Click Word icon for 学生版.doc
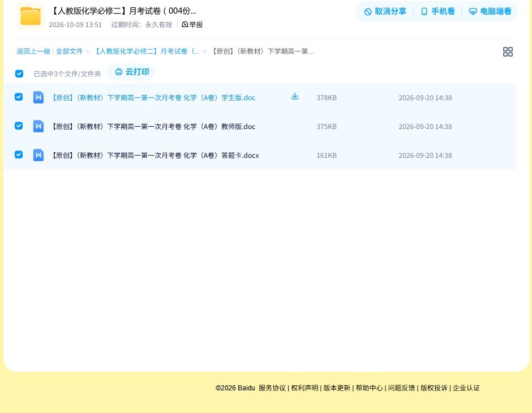The image size is (532, 413). point(38,97)
